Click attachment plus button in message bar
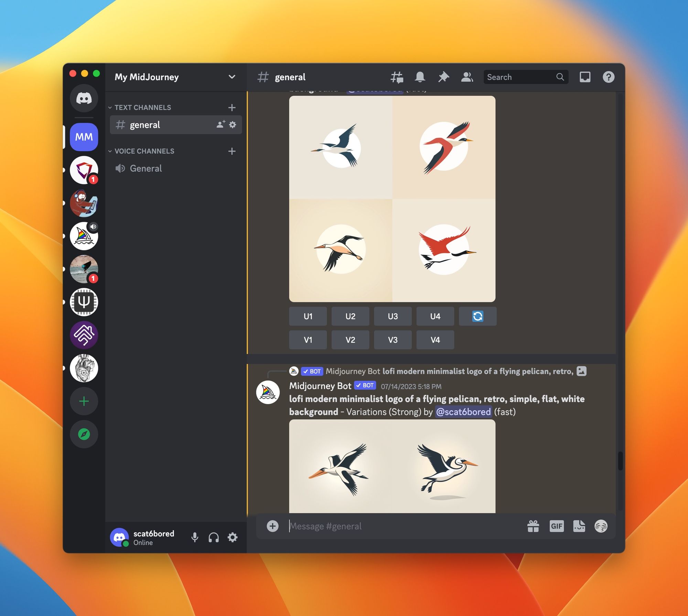The width and height of the screenshot is (688, 616). point(272,526)
